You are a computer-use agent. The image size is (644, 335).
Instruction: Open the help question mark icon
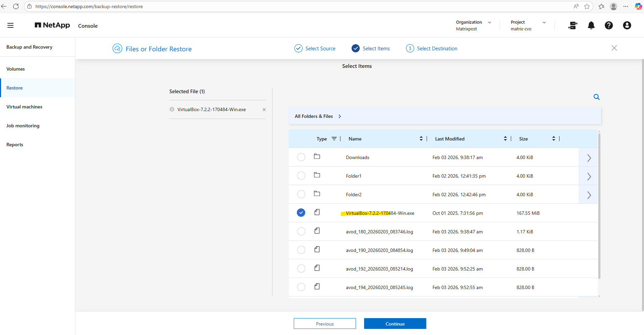[x=609, y=25]
